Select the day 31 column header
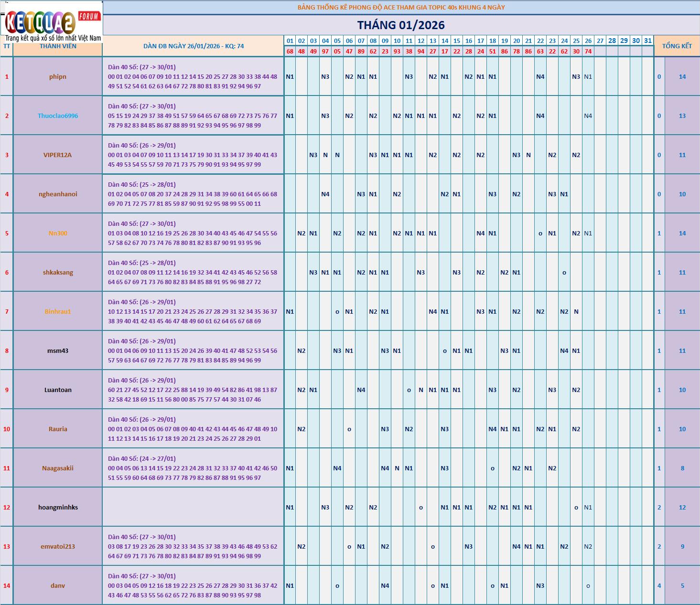 pos(647,41)
